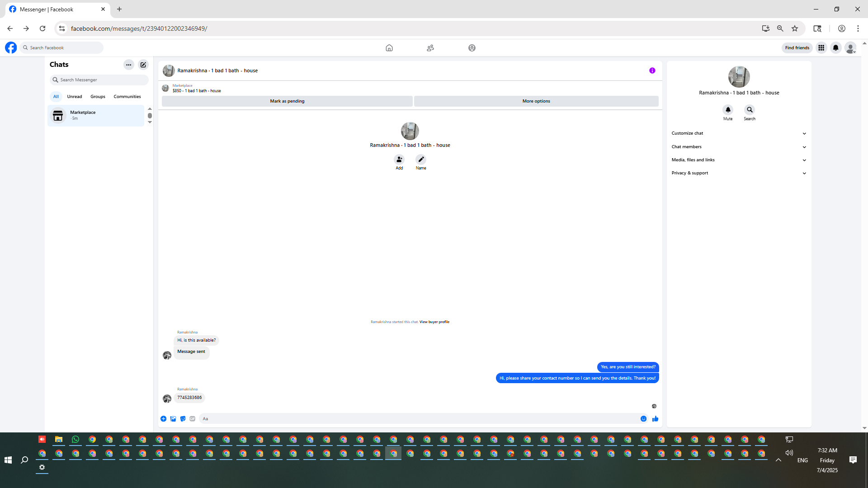
Task: Send a thumbs up like
Action: point(656,419)
